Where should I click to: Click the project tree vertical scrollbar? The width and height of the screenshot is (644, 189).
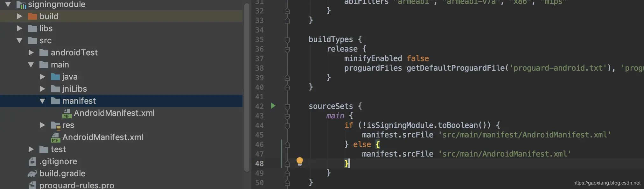click(247, 87)
